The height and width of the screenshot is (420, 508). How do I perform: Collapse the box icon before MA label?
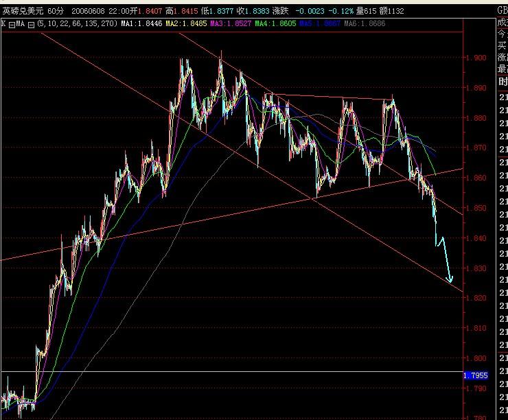coord(12,24)
